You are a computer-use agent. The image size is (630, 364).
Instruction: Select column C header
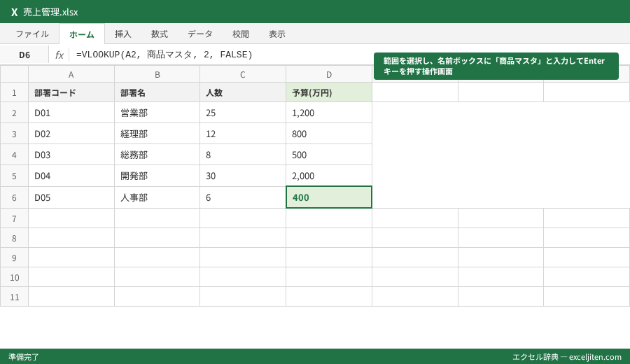[x=243, y=74]
